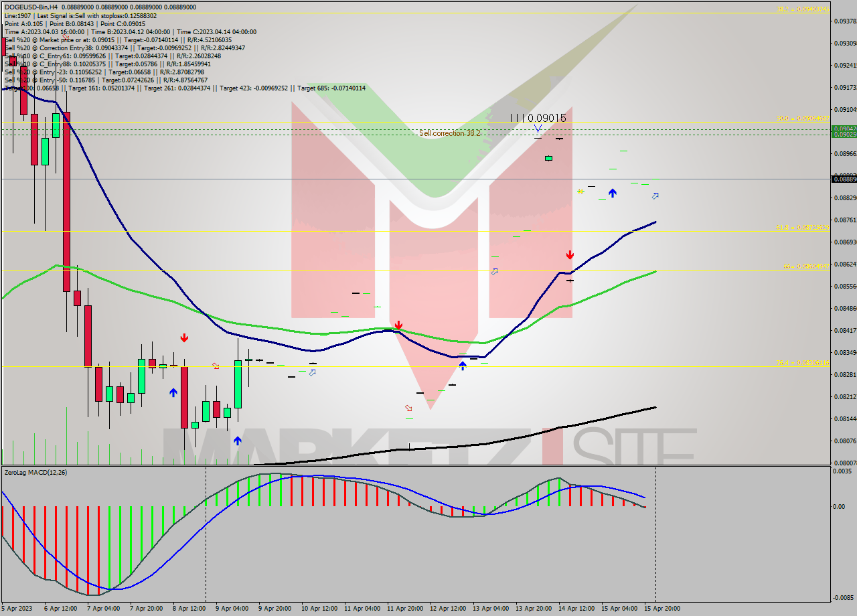Click the yellow star marker near 14 Apr 12:00
Screen dimensions: 857x616
pyautogui.click(x=580, y=191)
